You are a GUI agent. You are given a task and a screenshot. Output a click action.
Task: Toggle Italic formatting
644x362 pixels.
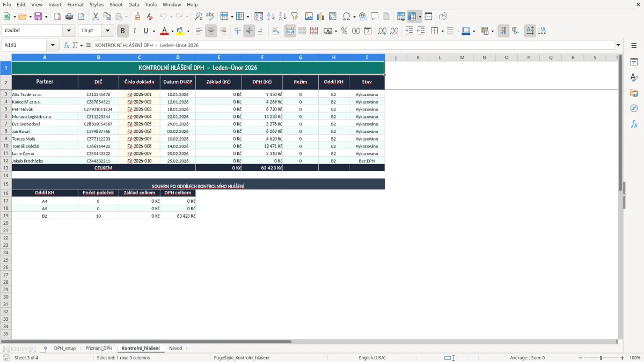tap(135, 31)
